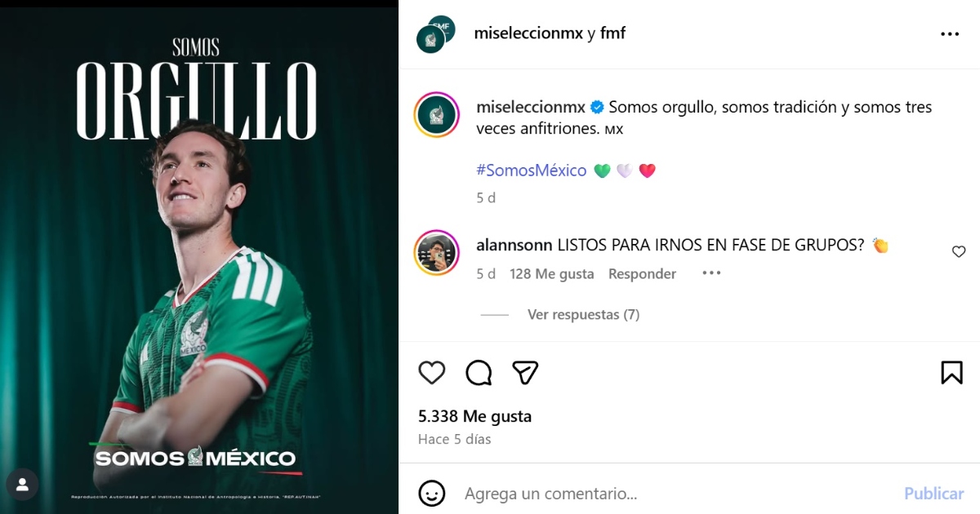Screen dimensions: 980x514
Task: Open the fmf account in header
Action: click(x=612, y=33)
